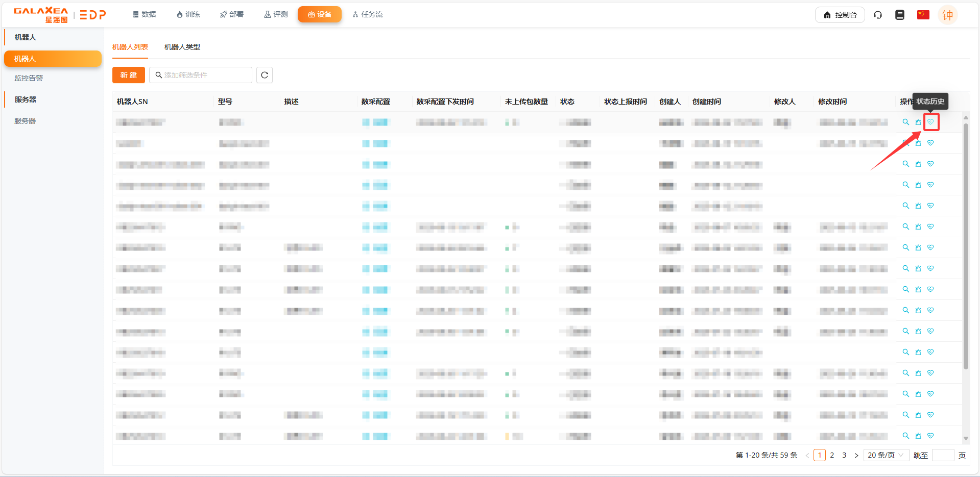980x477 pixels.
Task: Open the 20 条/页 page size dropdown
Action: pos(886,455)
